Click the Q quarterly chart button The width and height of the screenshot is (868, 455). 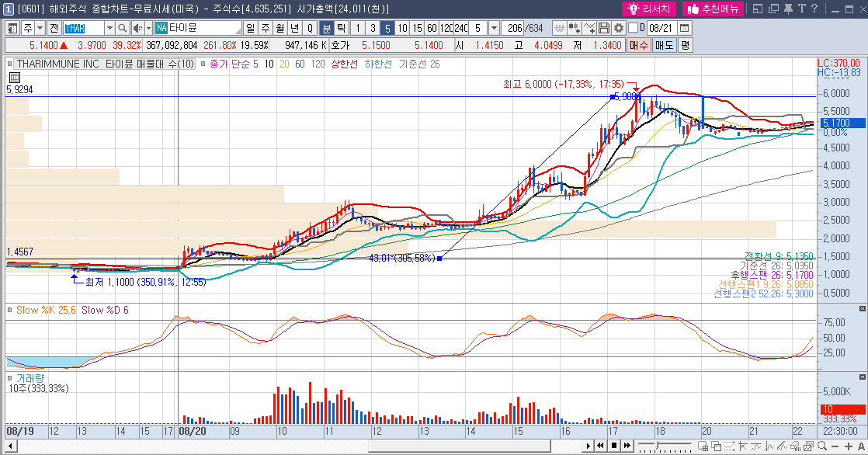pos(310,28)
